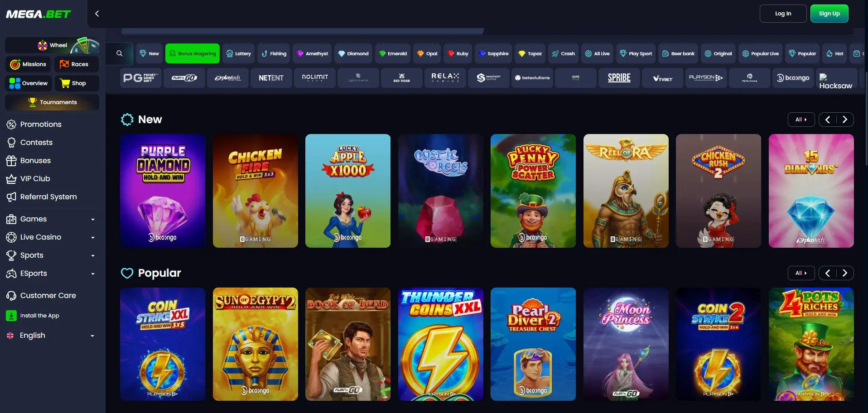Expand the ESports menu
868x413 pixels.
50,274
